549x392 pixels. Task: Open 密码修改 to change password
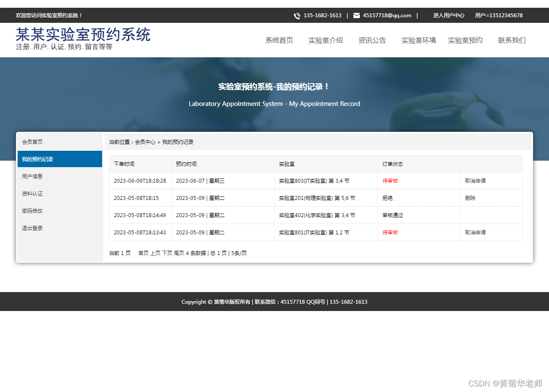32,211
